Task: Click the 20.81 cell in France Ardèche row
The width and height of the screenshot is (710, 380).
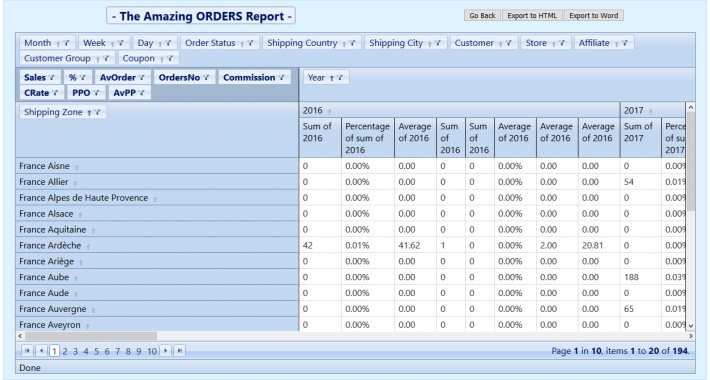Action: (x=599, y=245)
